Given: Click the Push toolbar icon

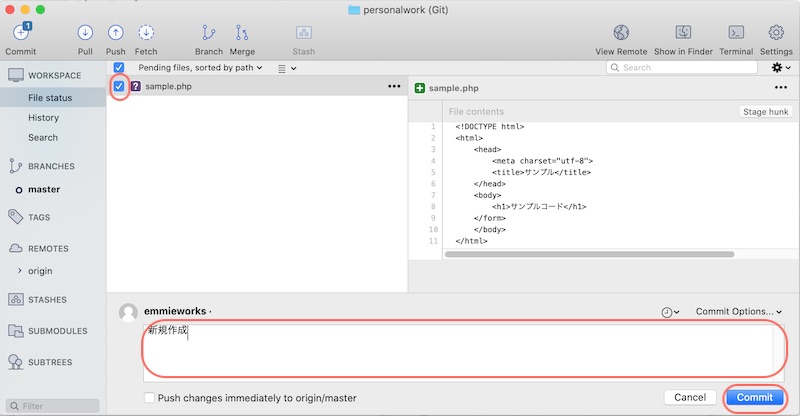Looking at the screenshot, I should [x=115, y=33].
